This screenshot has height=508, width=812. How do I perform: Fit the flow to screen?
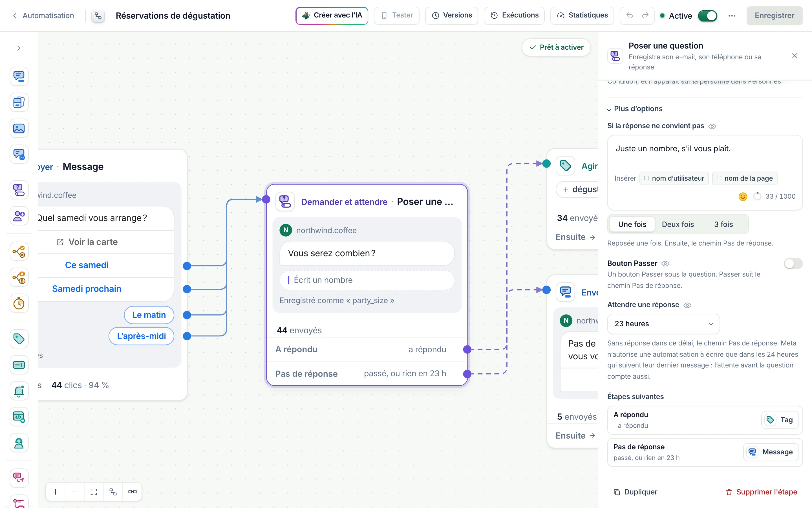click(x=94, y=492)
